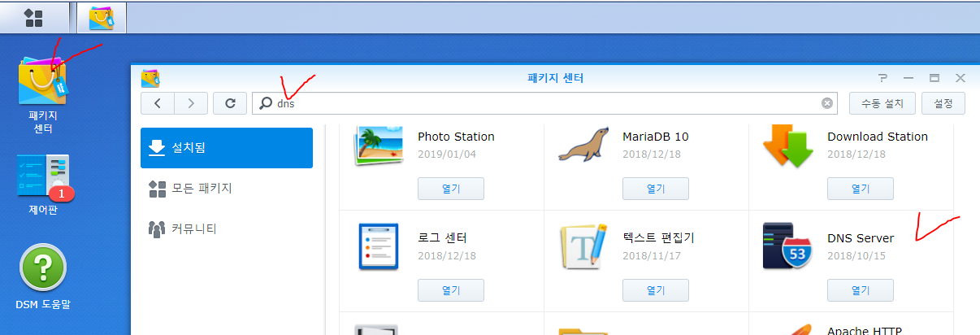Viewport: 980px width, 335px height.
Task: Open the 설정 settings button
Action: (943, 103)
